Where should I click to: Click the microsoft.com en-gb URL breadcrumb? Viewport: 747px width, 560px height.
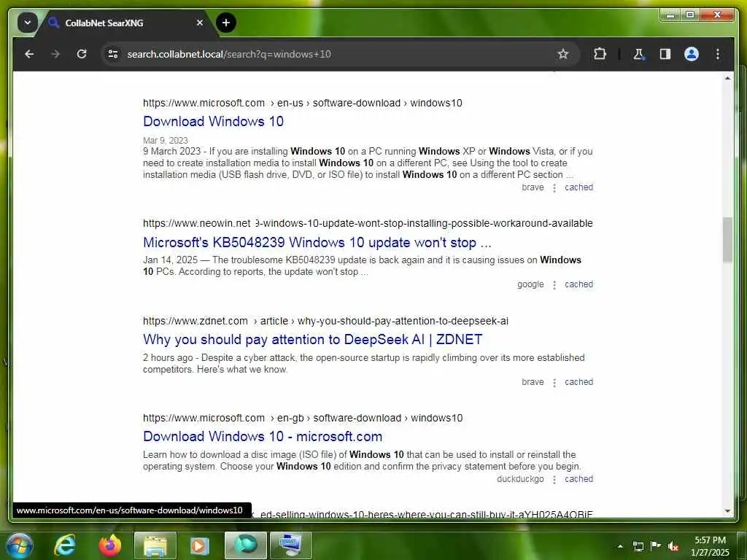[303, 418]
